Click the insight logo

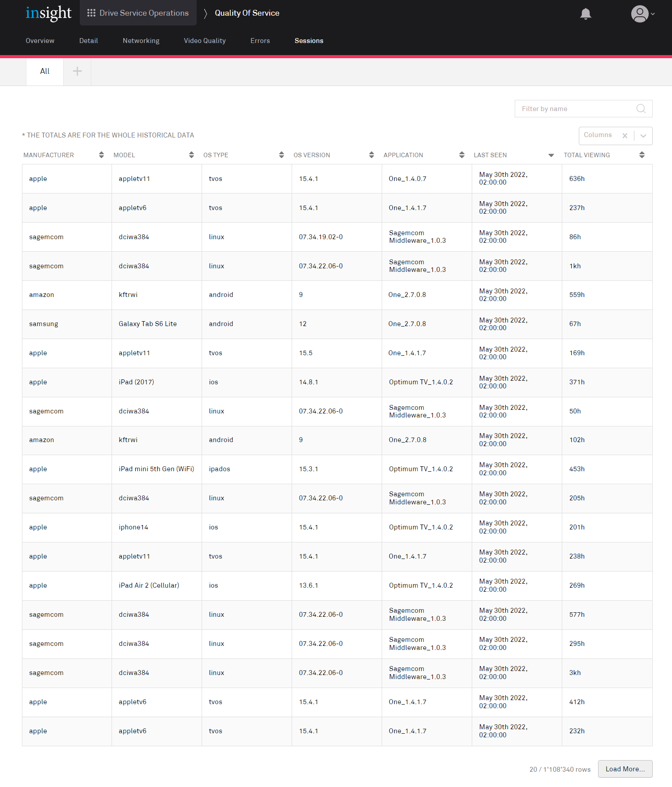[x=48, y=13]
